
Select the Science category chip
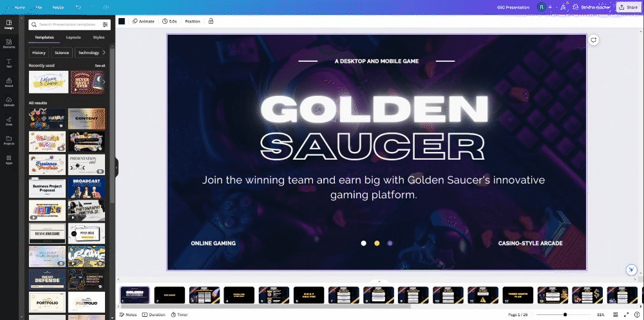pyautogui.click(x=62, y=53)
